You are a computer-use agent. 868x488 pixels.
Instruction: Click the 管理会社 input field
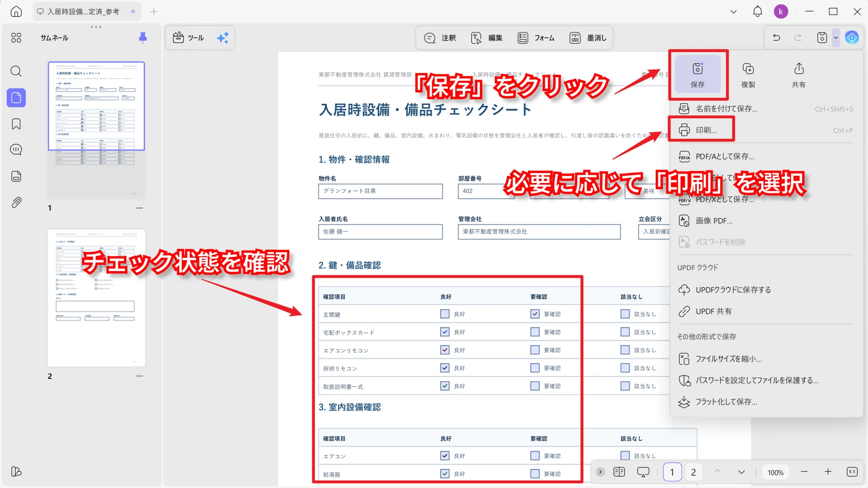click(x=539, y=232)
